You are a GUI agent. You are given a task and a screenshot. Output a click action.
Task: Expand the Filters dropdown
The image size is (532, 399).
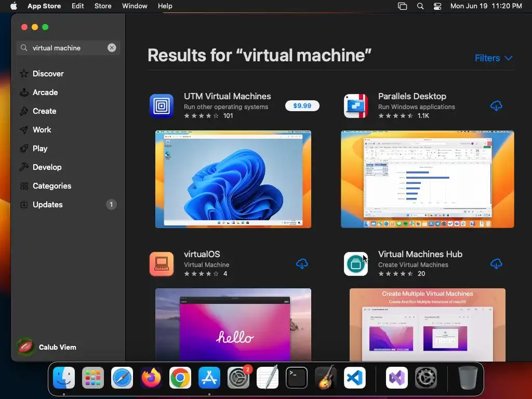click(494, 58)
